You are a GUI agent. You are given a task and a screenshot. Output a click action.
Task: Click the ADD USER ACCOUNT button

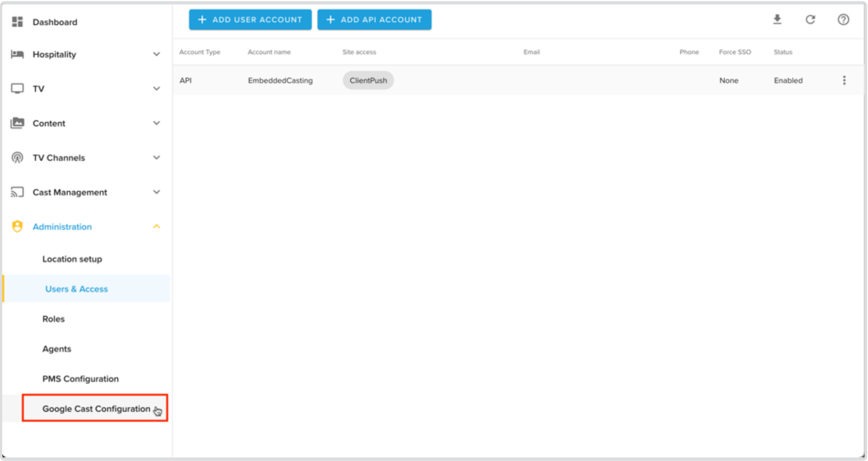250,20
